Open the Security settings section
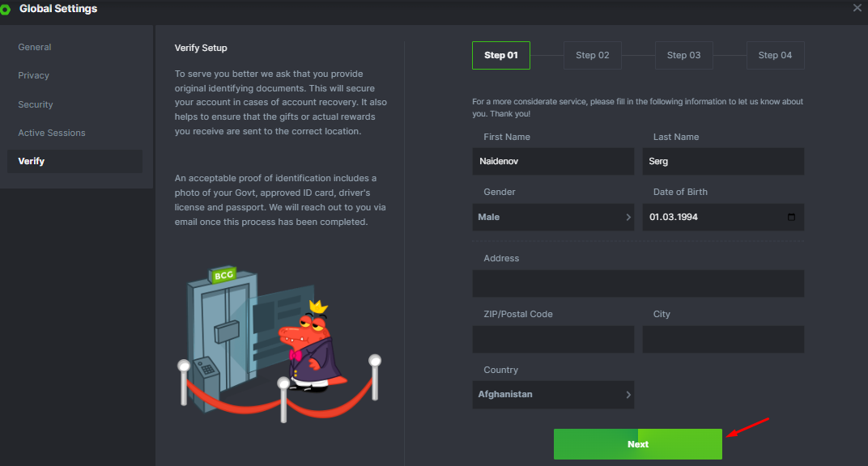 (36, 104)
